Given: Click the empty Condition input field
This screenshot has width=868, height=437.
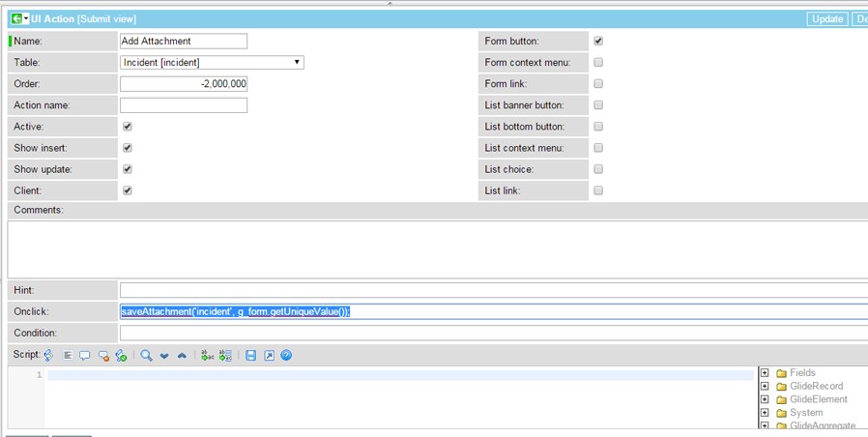Looking at the screenshot, I should 494,333.
